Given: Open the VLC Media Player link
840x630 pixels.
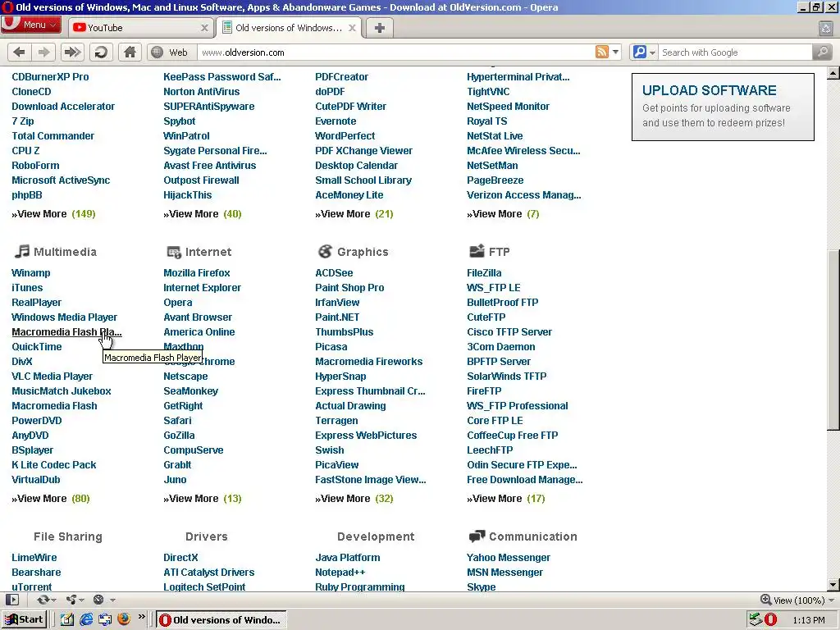Looking at the screenshot, I should [52, 377].
